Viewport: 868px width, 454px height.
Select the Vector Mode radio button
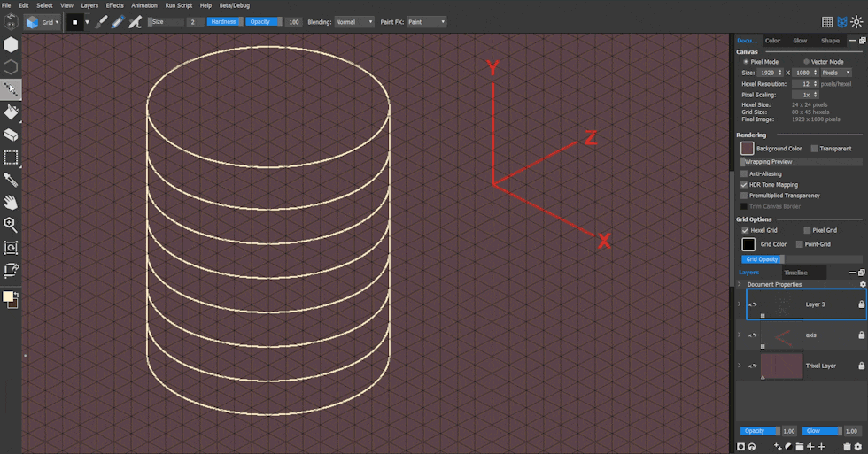click(805, 62)
